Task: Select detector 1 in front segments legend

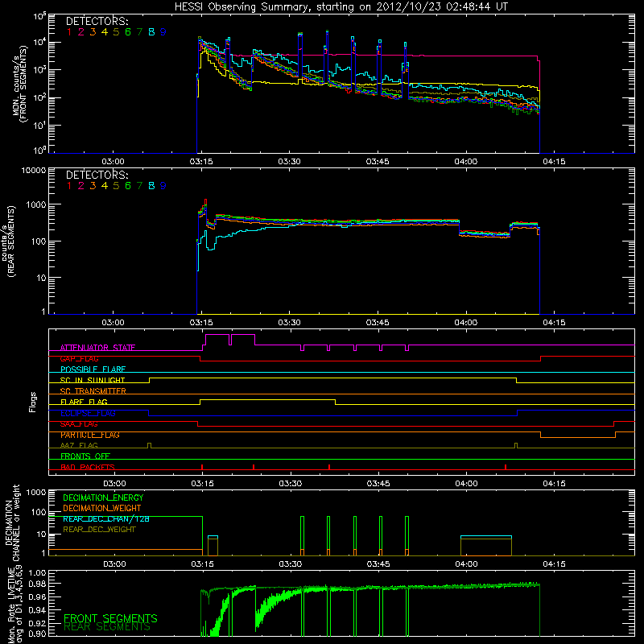Action: [69, 32]
